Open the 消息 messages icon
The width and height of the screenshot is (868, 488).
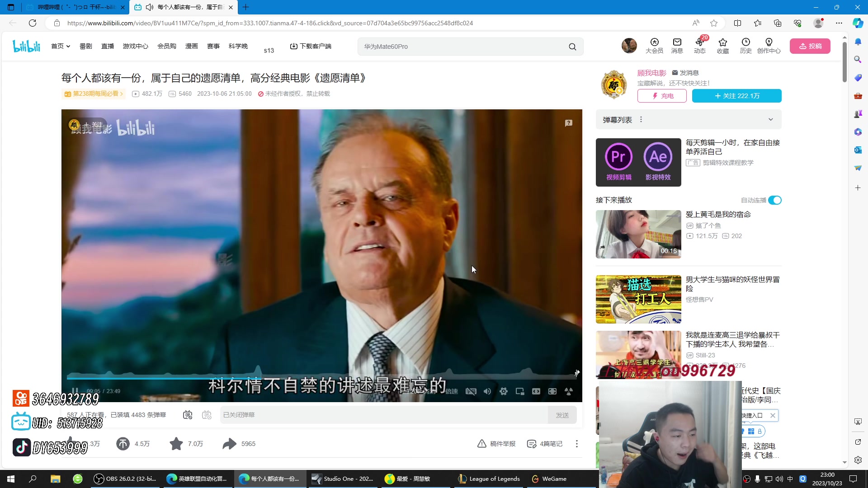tap(677, 46)
